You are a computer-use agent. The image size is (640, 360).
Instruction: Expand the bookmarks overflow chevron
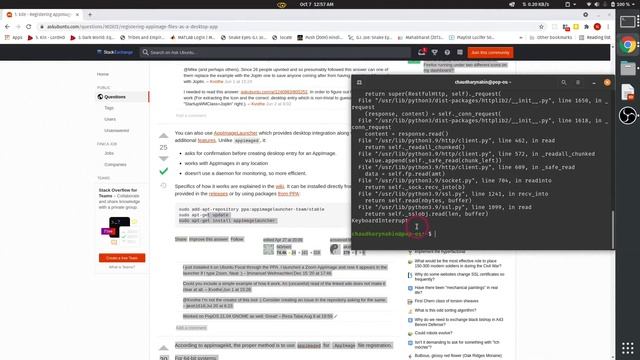click(x=521, y=37)
